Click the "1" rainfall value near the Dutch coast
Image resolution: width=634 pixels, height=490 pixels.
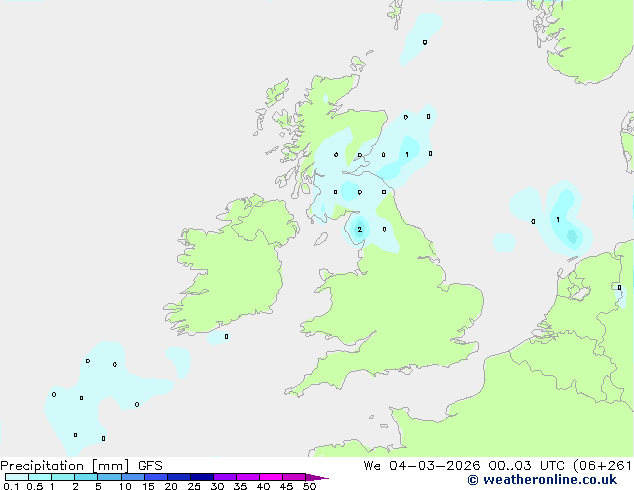(x=557, y=220)
